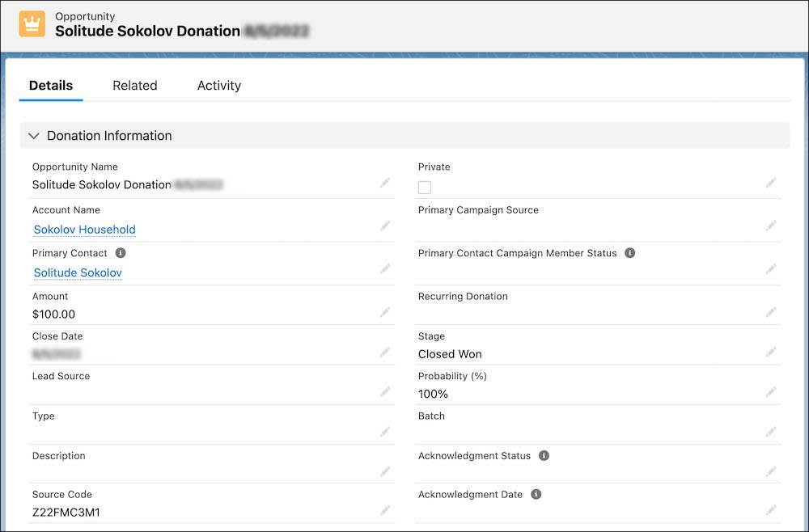This screenshot has width=809, height=532.
Task: Click the pencil icon beside Stage
Action: tap(771, 352)
